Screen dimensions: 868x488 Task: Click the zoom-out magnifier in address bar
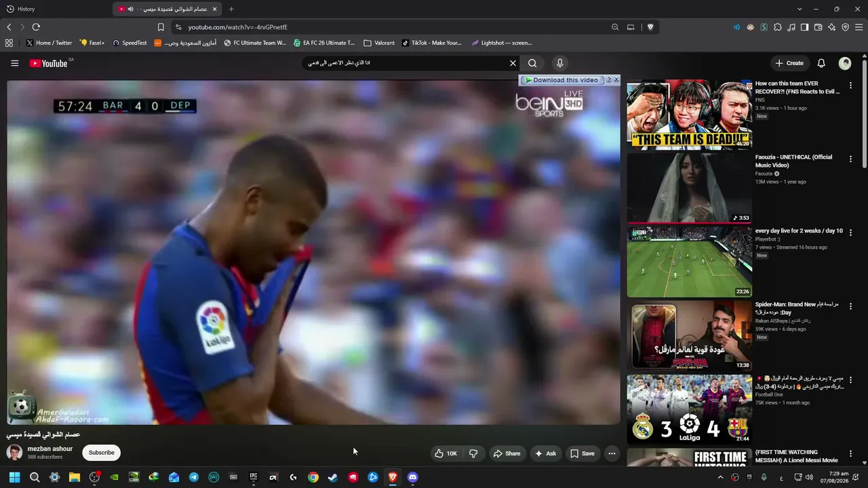(615, 27)
